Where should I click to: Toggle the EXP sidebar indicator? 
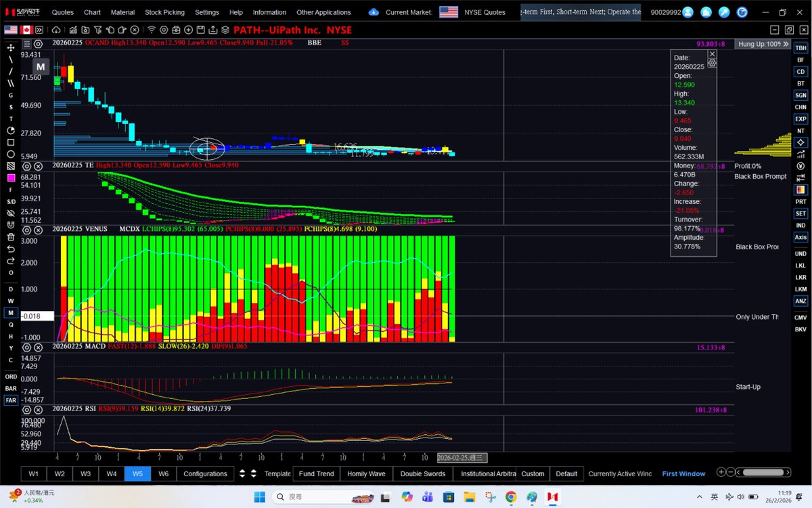pos(800,119)
